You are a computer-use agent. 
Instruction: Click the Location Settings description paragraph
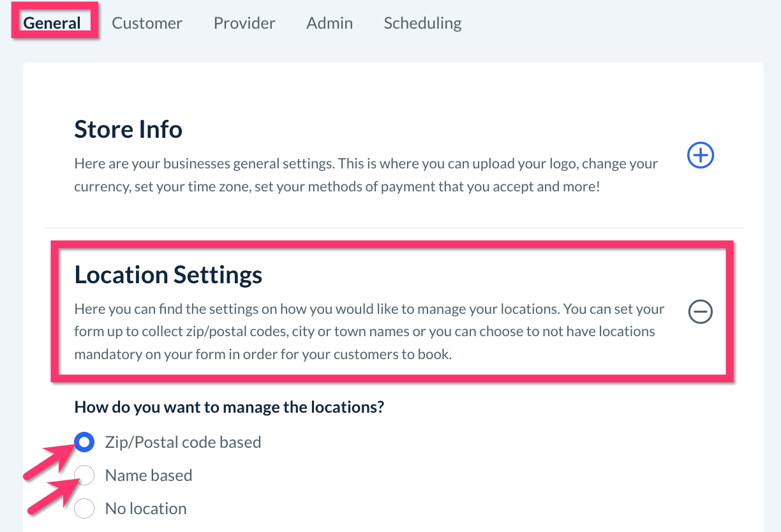point(369,332)
